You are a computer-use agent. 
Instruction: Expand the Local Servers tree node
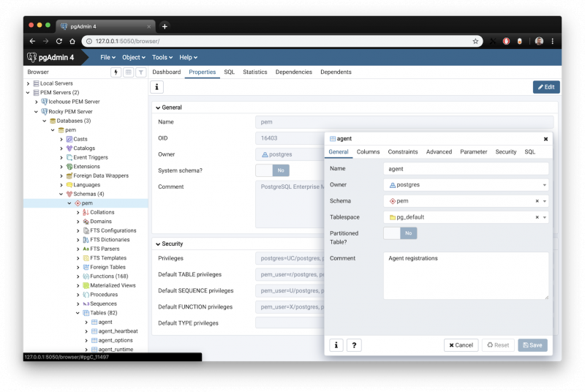pos(28,83)
